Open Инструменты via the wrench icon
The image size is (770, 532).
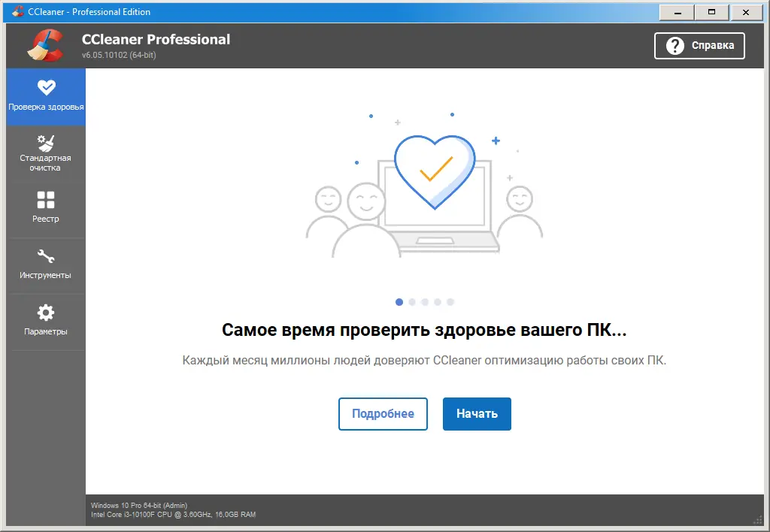(x=46, y=257)
